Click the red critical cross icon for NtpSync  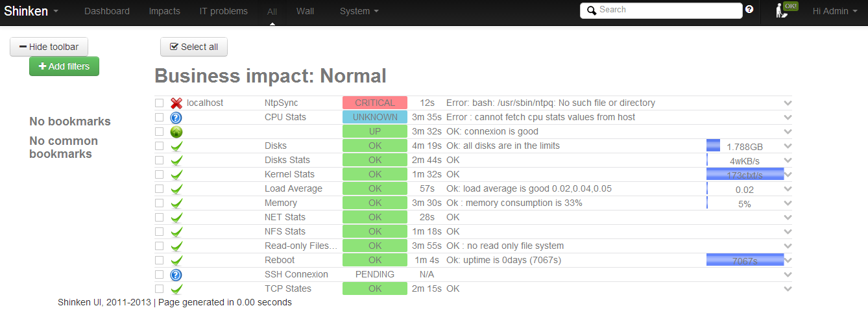176,103
